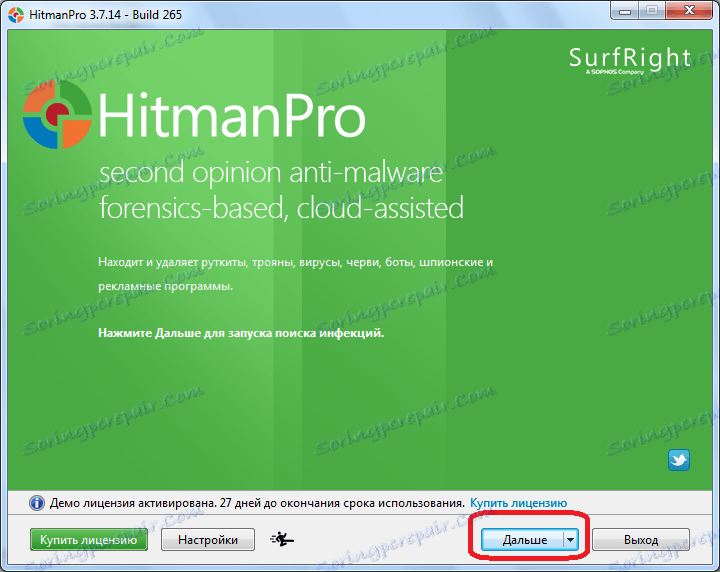
Task: Click the 'forensics-based, cloud-assisted' tagline
Action: pyautogui.click(x=281, y=208)
